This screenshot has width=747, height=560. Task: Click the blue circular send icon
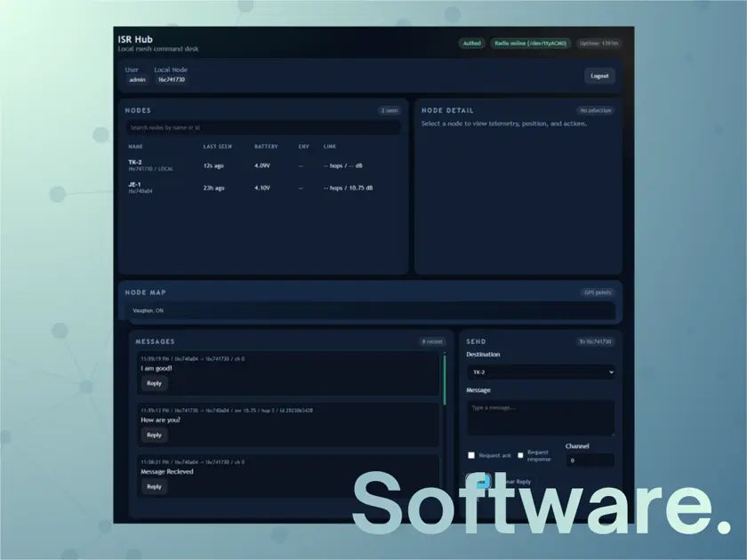[x=480, y=481]
